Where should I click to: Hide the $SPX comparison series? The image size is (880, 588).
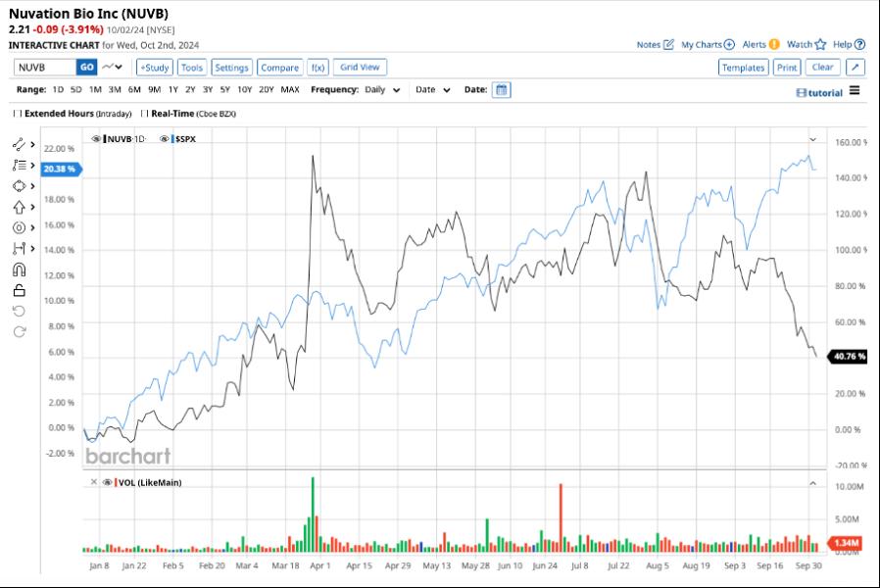click(x=164, y=138)
